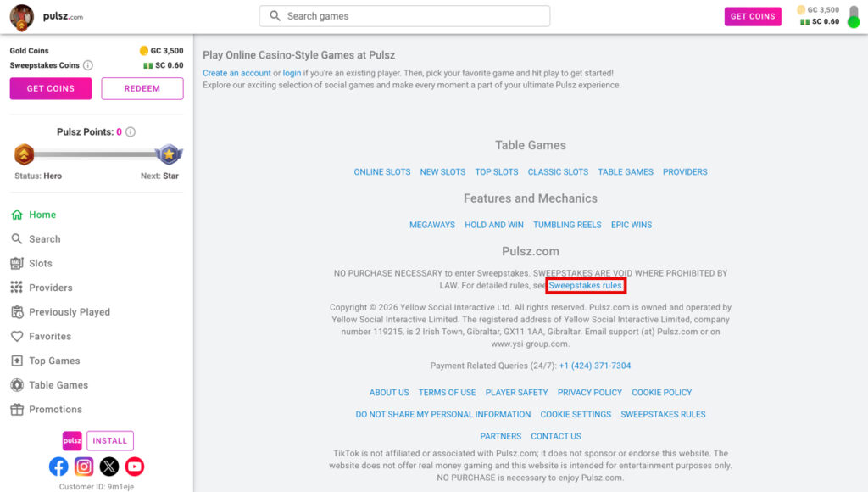Click the highlighted Sweepstakes rules link
This screenshot has width=868, height=492.
585,285
